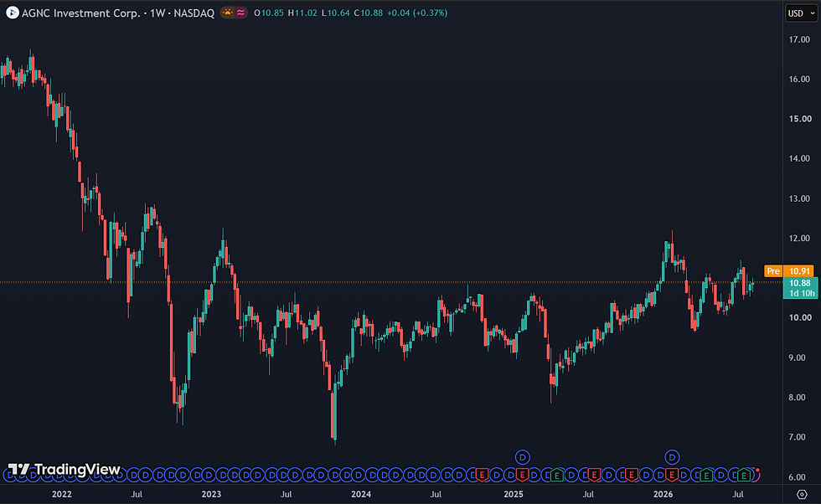Image resolution: width=821 pixels, height=504 pixels.
Task: Click the 15.00 price scale label
Action: 799,119
